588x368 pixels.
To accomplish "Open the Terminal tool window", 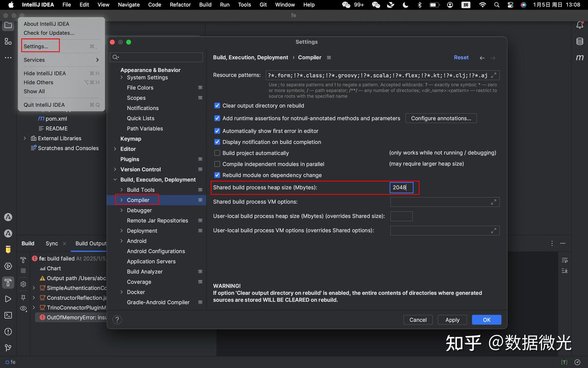I will (x=8, y=315).
